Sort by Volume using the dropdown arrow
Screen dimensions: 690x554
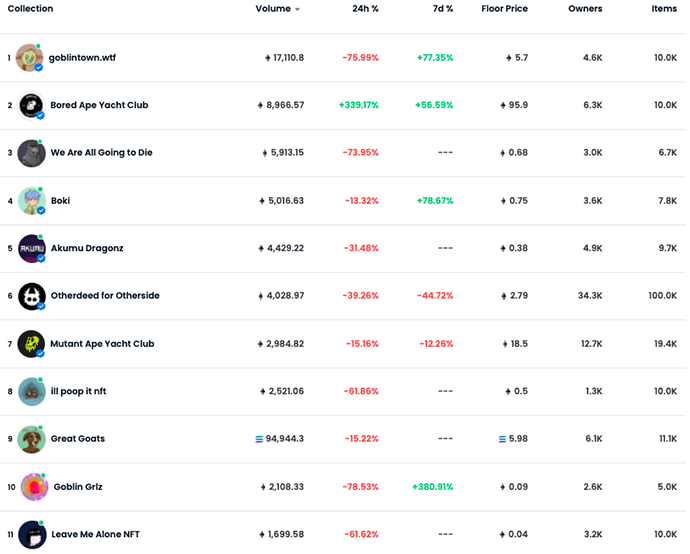[x=297, y=9]
